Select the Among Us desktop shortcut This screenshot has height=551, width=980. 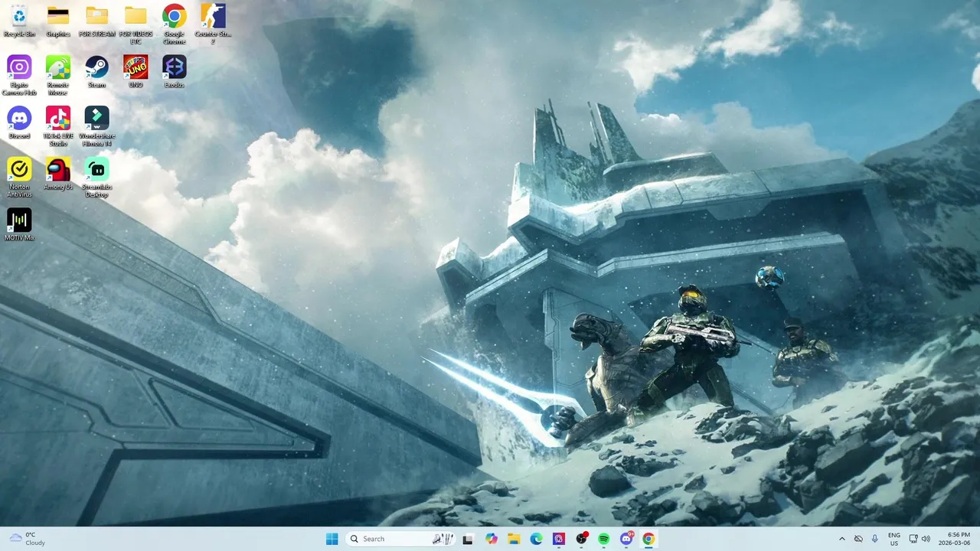[58, 173]
